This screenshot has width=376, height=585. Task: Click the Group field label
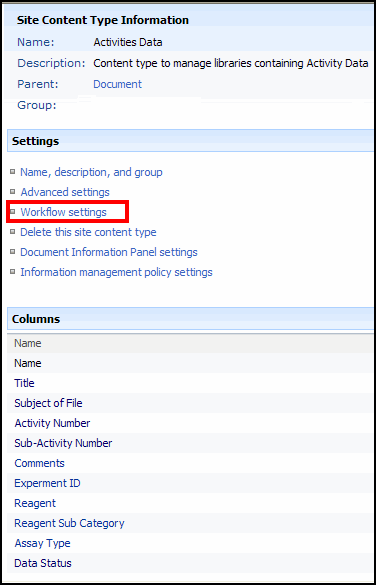37,106
